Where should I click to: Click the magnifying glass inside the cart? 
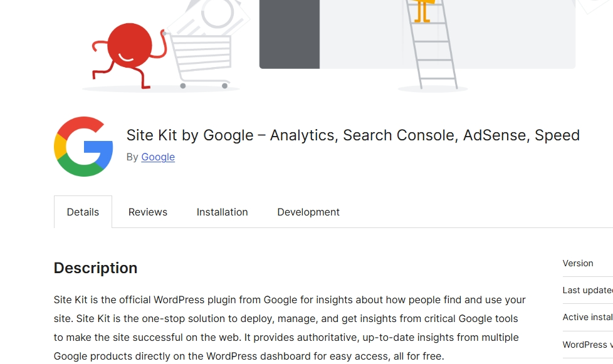215,14
